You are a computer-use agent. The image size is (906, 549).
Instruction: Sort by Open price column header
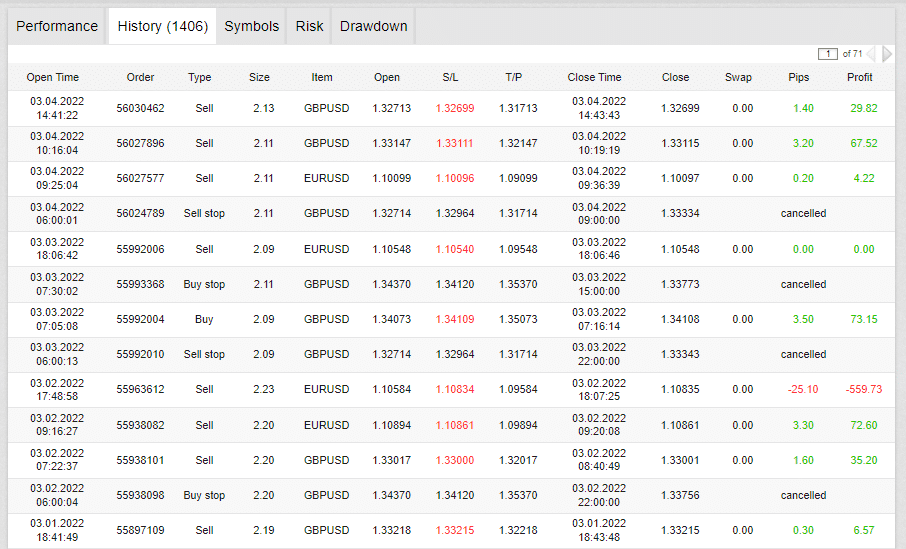(387, 77)
